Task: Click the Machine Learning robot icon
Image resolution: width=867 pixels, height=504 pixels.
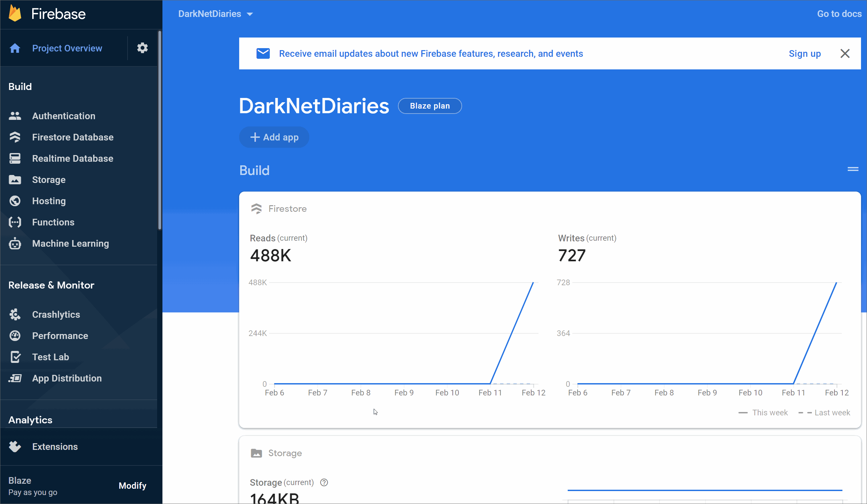Action: click(15, 243)
